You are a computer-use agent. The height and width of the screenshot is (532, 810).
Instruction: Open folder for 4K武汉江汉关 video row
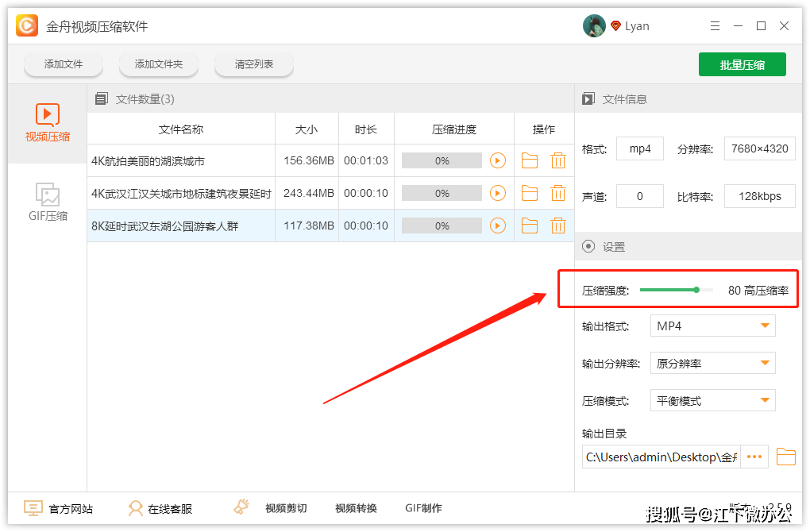pos(530,193)
